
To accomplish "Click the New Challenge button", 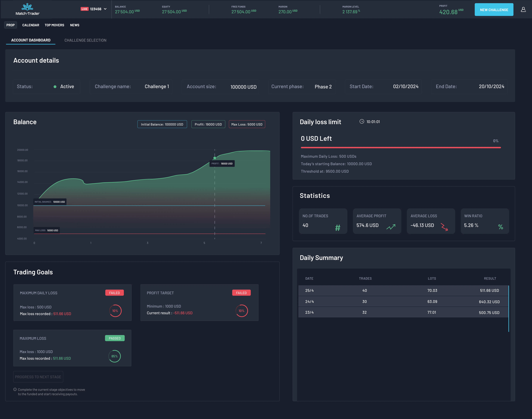I will point(494,10).
